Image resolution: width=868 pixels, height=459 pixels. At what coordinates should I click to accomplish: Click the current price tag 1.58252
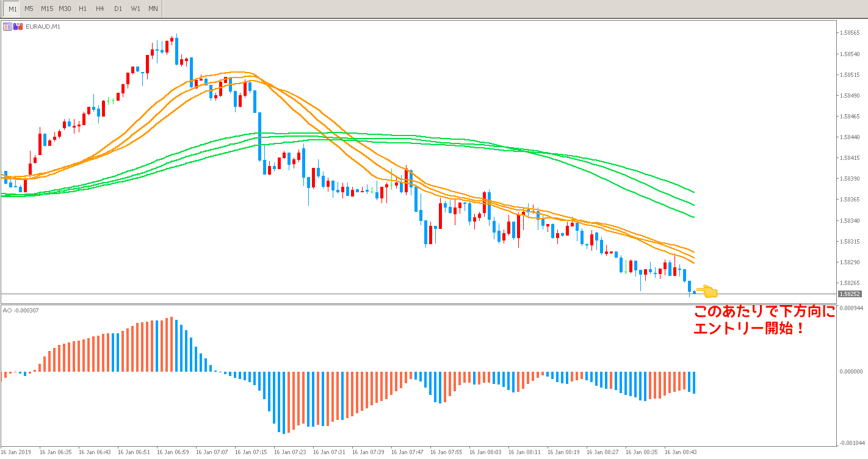click(x=850, y=294)
